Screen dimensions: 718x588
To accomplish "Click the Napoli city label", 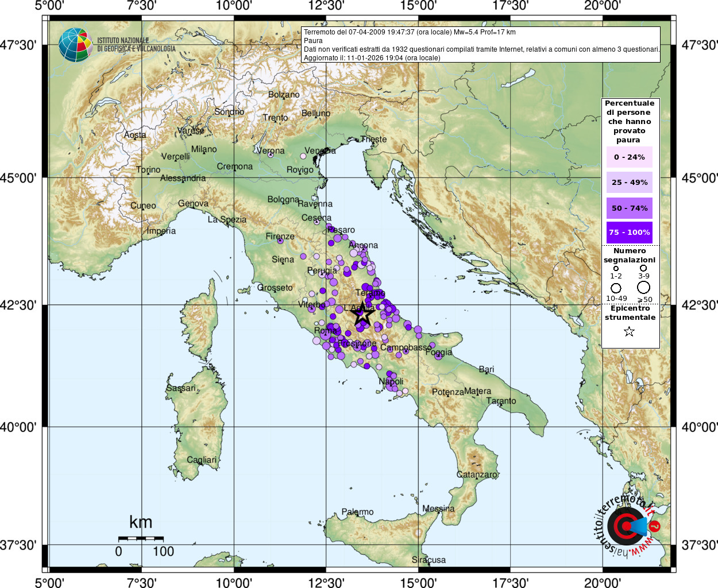I will 391,382.
